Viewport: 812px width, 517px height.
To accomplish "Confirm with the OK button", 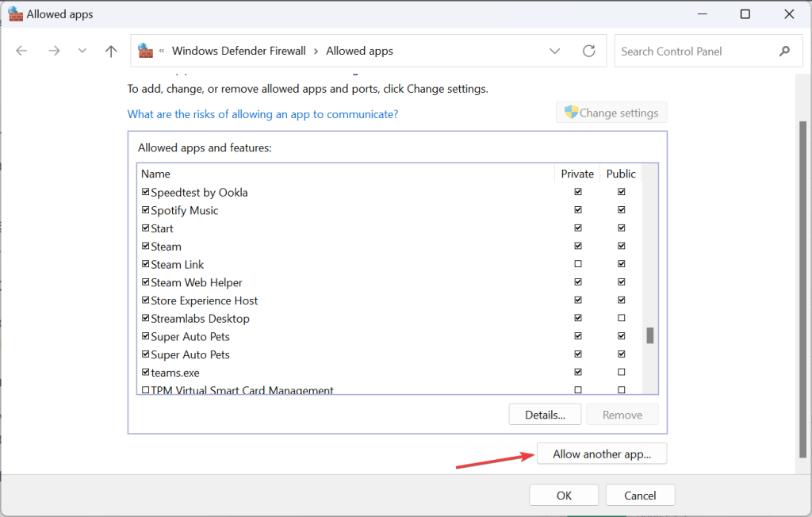I will pyautogui.click(x=564, y=496).
